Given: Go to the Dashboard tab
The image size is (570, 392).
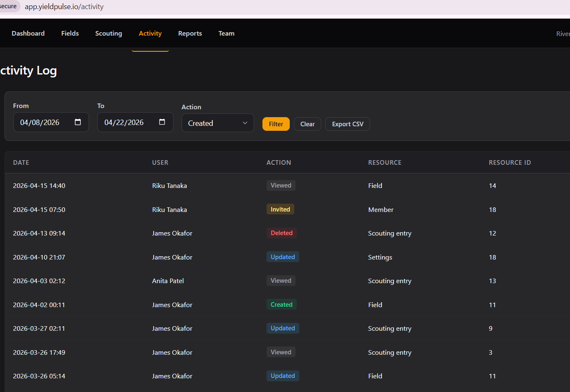Looking at the screenshot, I should [x=28, y=34].
